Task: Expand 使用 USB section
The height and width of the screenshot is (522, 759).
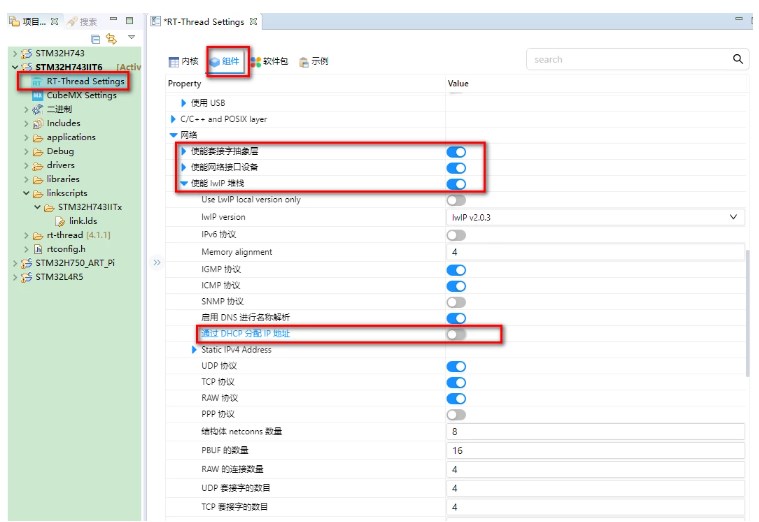Action: point(183,103)
